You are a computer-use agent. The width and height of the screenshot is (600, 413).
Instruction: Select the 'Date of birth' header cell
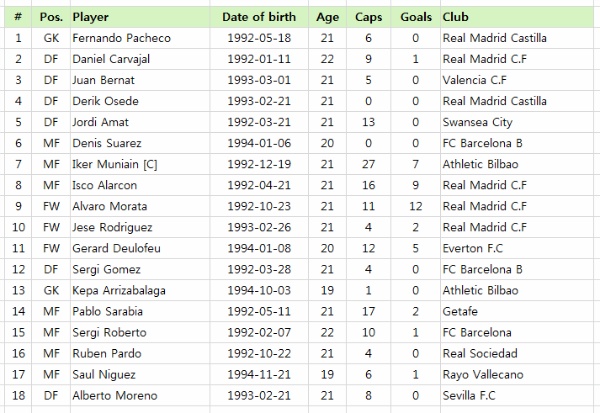259,17
